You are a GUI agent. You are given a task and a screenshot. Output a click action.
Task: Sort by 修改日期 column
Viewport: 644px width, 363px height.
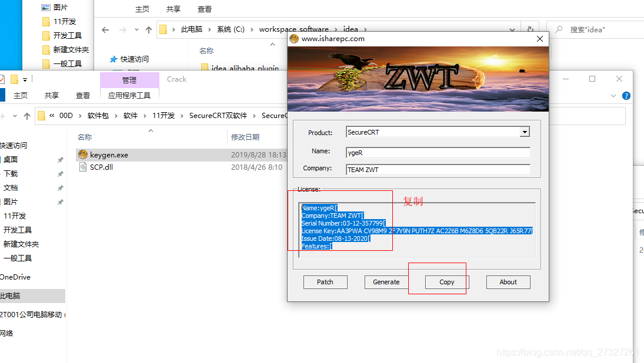click(x=245, y=137)
